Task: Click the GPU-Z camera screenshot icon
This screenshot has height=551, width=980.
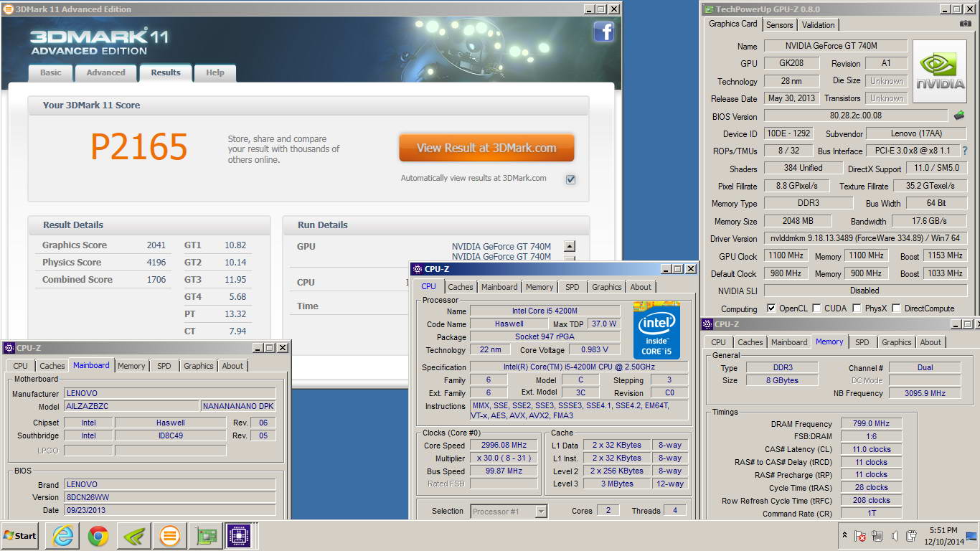Action: pos(965,24)
